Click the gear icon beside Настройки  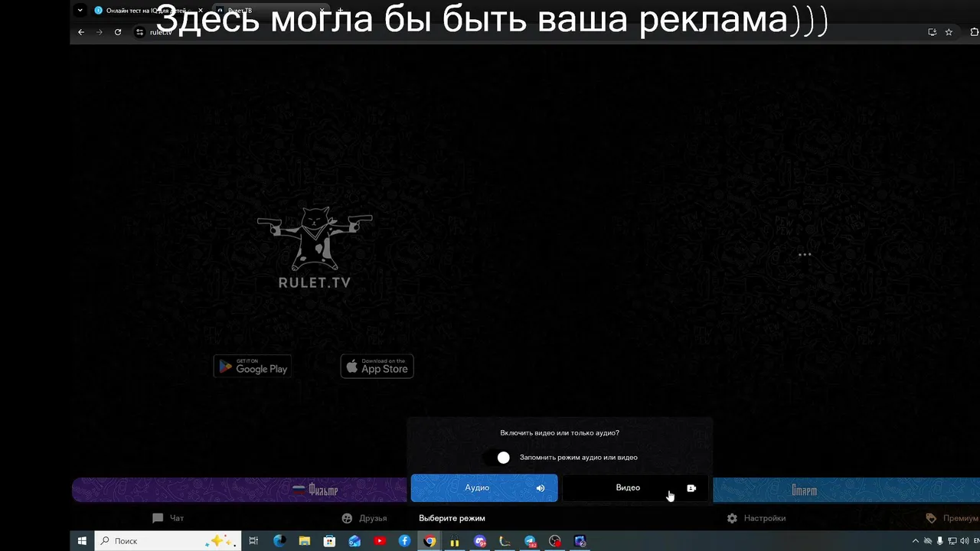pyautogui.click(x=732, y=518)
